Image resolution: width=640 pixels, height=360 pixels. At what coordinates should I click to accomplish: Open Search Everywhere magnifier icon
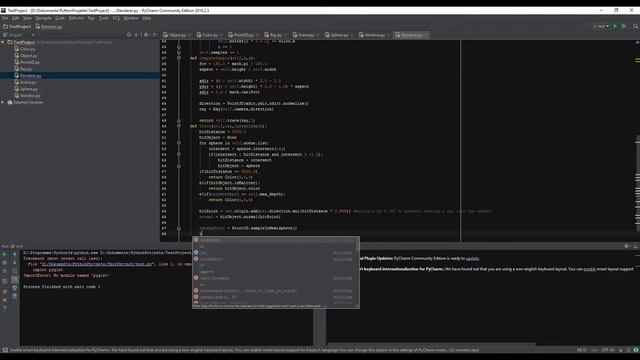coord(636,26)
